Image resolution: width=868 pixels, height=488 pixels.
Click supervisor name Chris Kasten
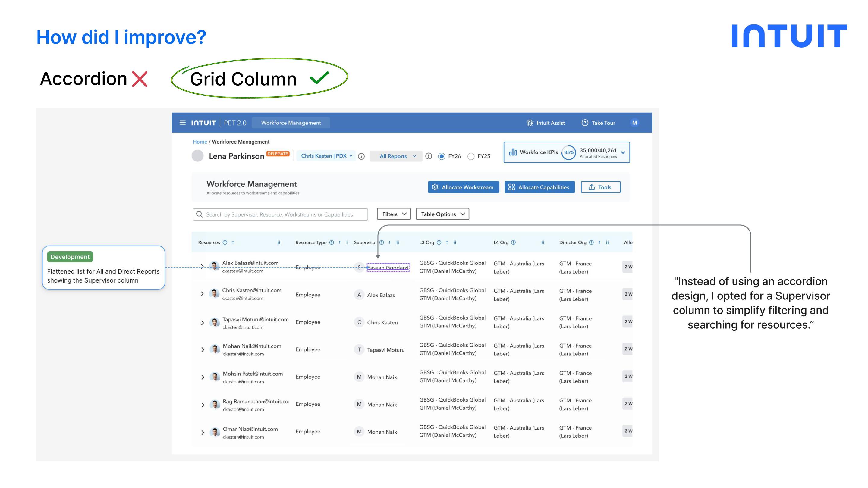click(382, 323)
